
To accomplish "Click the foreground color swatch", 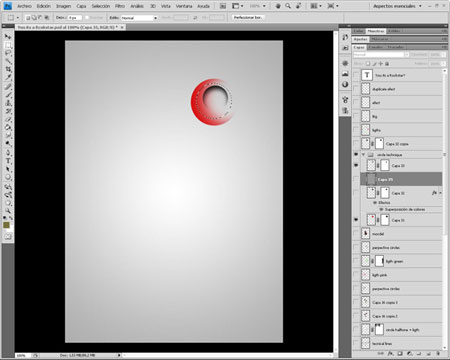I will coord(6,225).
